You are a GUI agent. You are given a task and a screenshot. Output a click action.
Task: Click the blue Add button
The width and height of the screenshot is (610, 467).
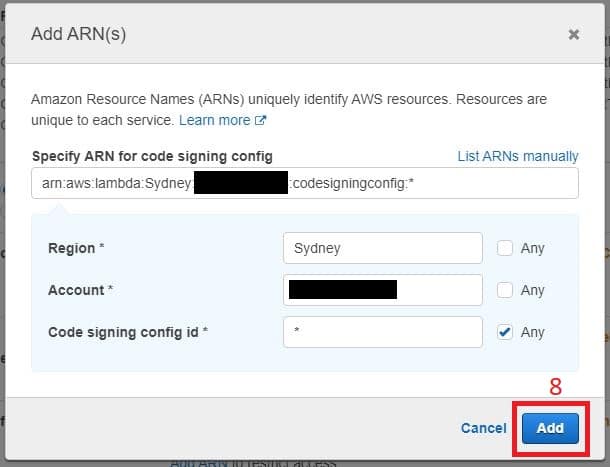click(550, 428)
